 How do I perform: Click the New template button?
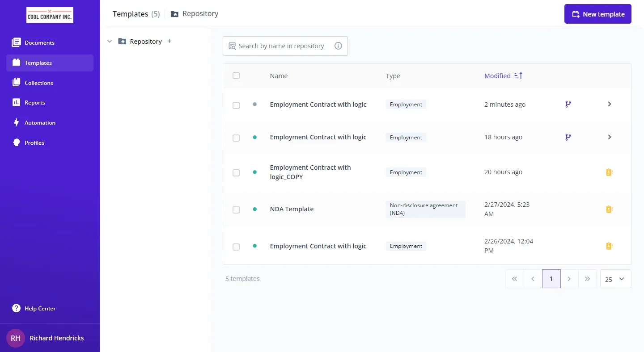pyautogui.click(x=597, y=14)
